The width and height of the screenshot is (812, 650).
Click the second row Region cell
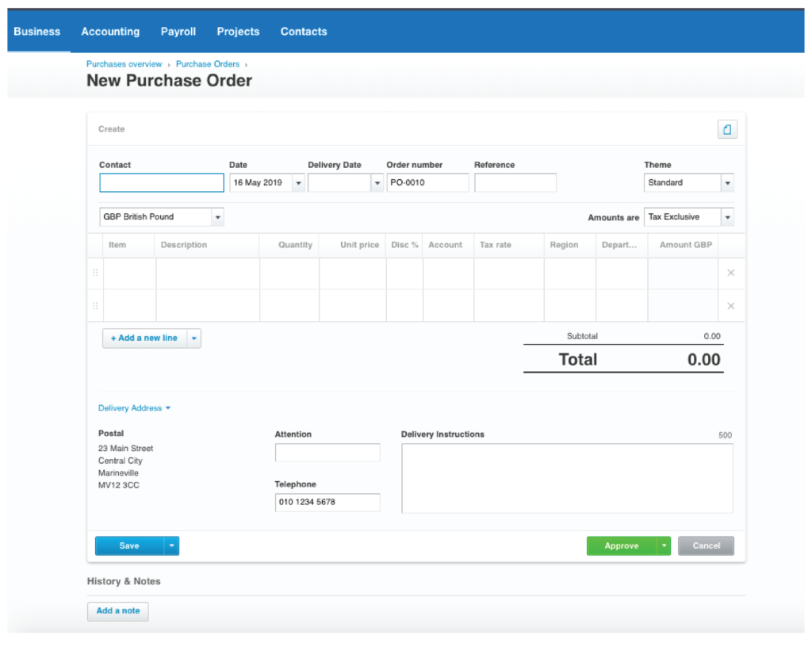click(570, 305)
